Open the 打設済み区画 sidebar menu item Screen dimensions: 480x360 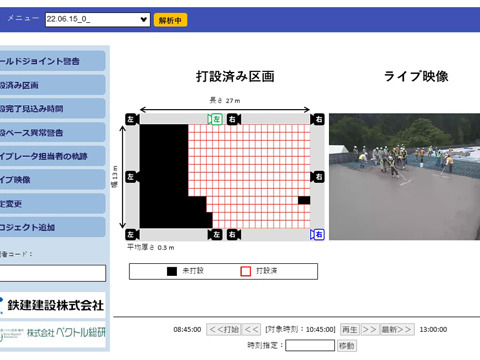click(52, 85)
